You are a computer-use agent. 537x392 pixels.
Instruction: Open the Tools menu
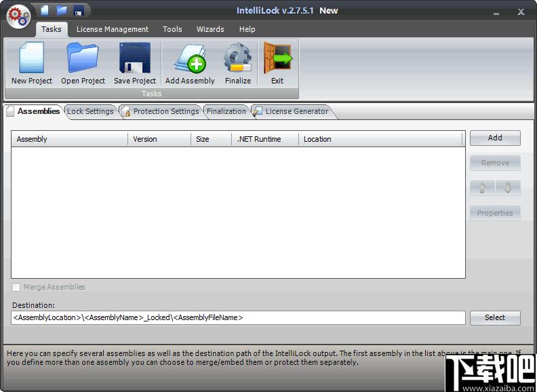click(x=172, y=29)
